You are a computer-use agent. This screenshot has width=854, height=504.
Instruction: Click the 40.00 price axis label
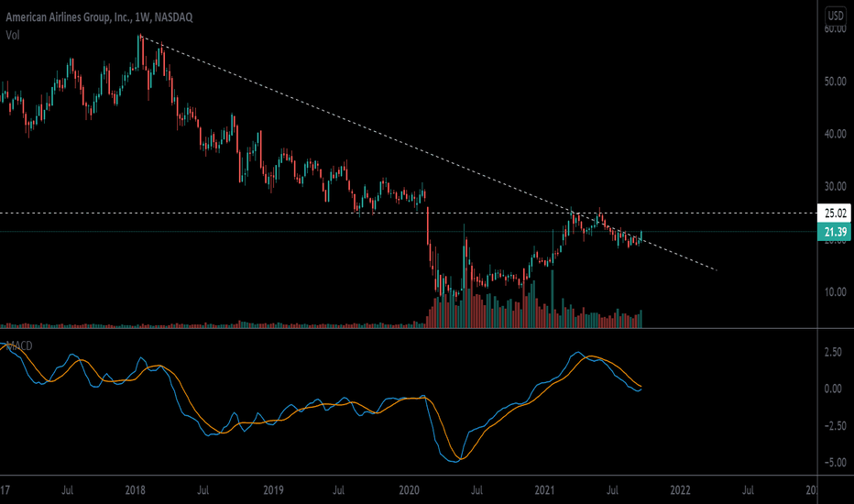tap(836, 134)
